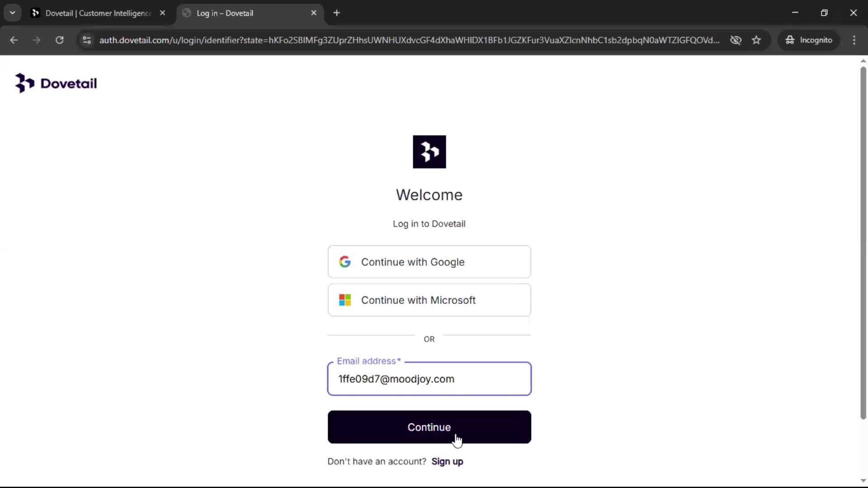Click the Email address input field
This screenshot has height=488, width=868.
point(429,379)
